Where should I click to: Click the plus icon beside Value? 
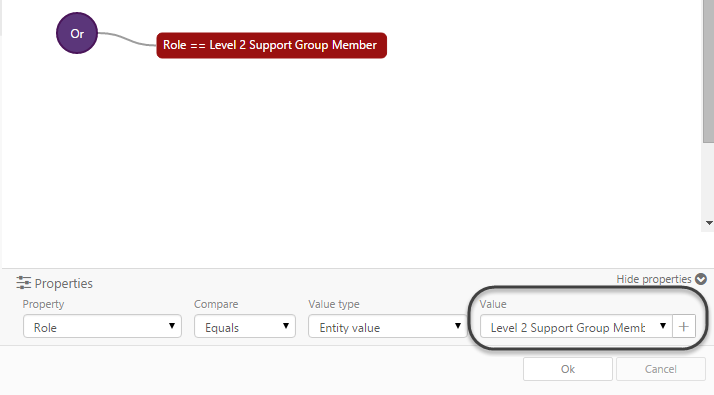[683, 326]
